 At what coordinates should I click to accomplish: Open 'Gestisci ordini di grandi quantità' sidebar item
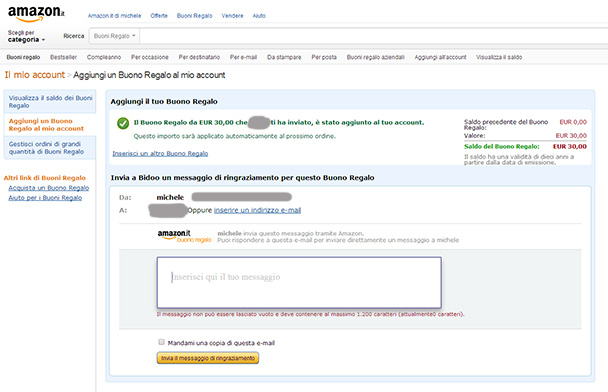(x=50, y=148)
